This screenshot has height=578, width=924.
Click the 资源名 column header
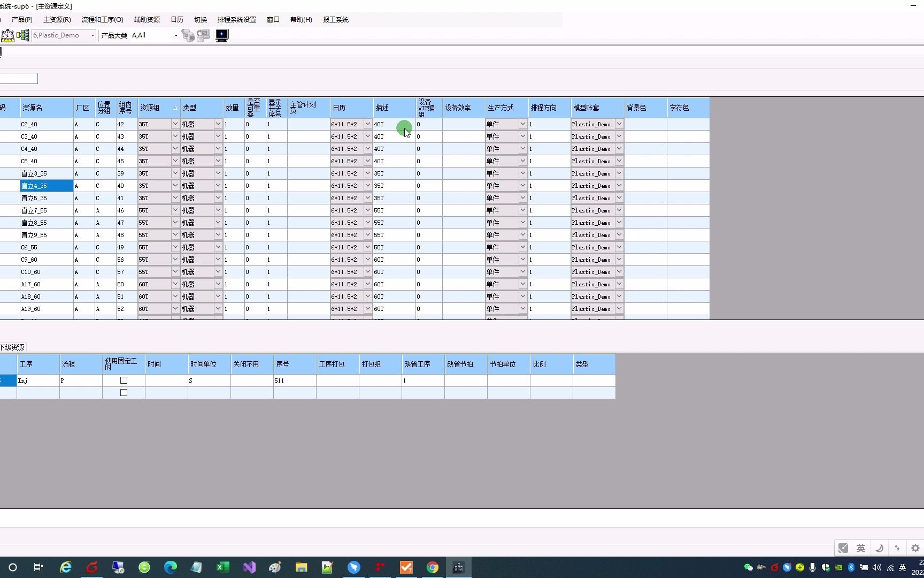pos(47,108)
